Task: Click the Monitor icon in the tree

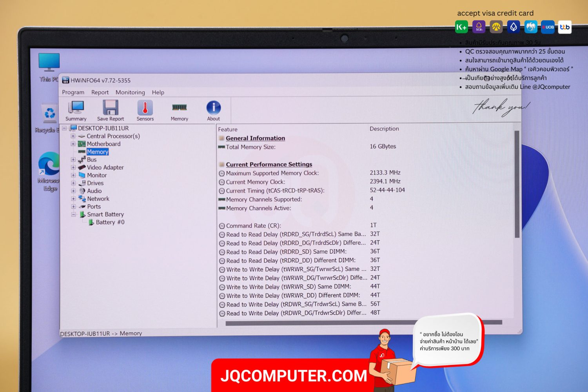Action: [x=82, y=175]
